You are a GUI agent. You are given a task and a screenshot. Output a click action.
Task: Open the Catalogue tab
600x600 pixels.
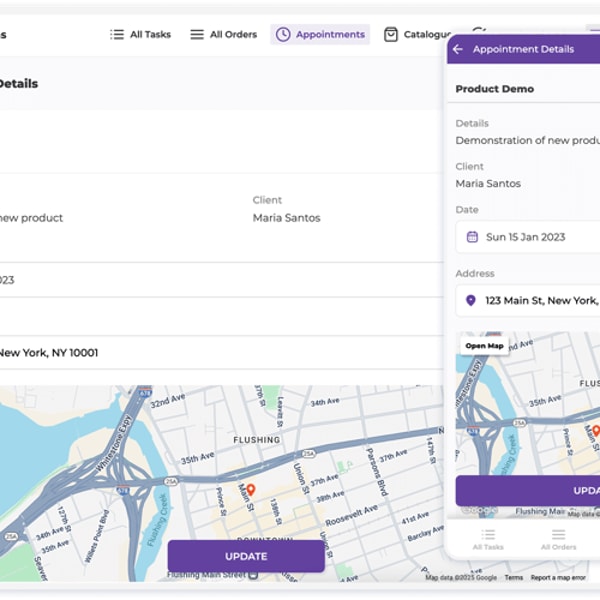point(417,34)
